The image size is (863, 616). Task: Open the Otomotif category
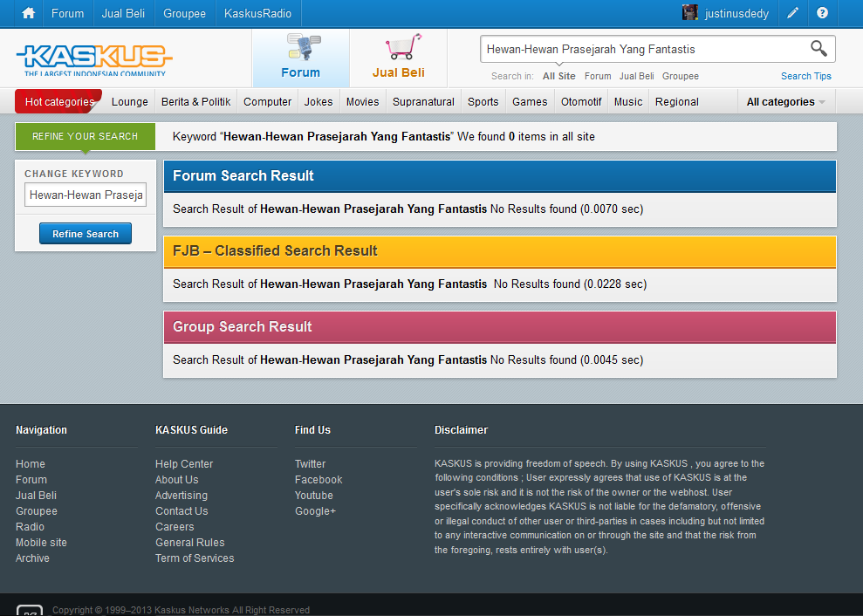pos(581,102)
